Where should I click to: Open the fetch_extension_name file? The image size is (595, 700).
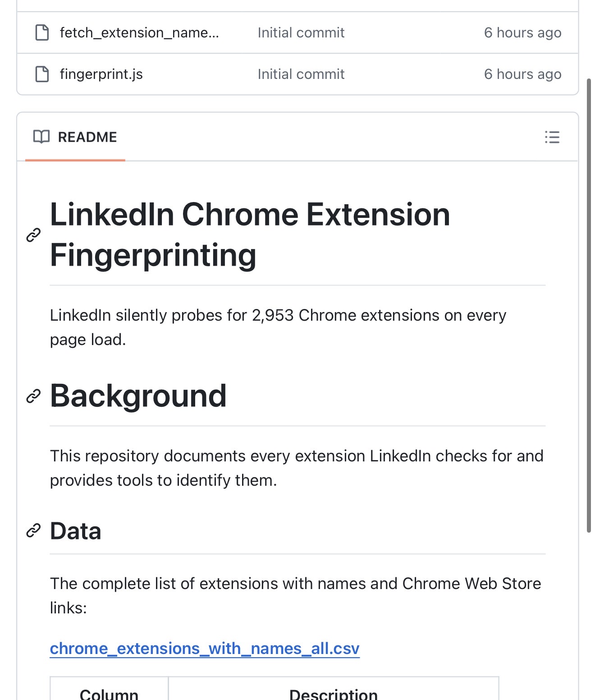click(139, 32)
